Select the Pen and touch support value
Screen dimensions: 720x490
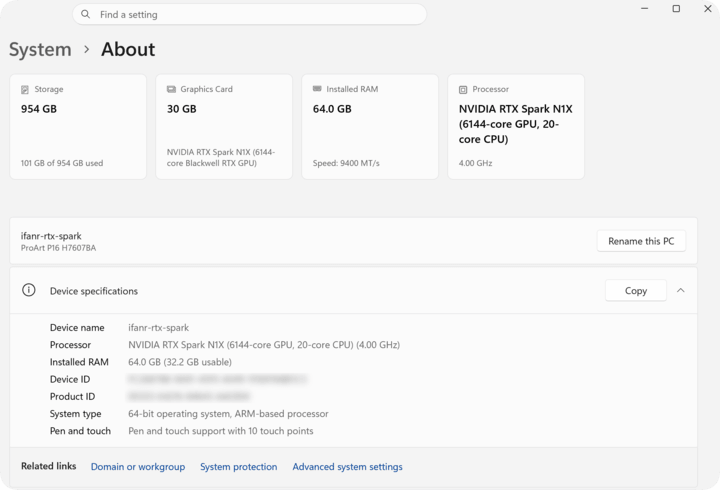(x=221, y=431)
